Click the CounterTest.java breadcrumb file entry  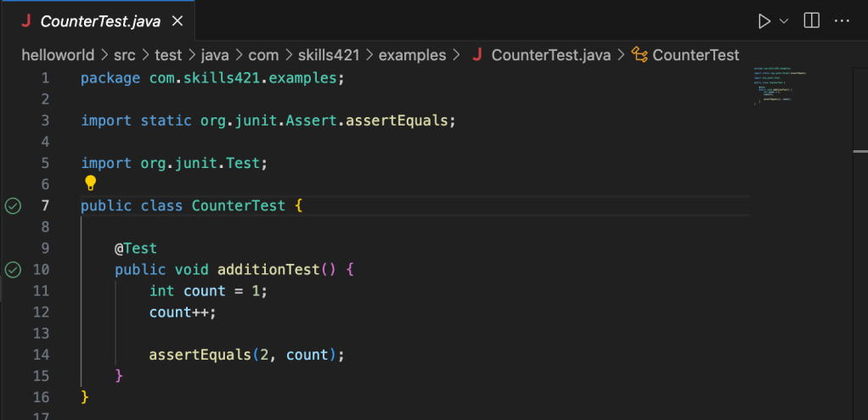(551, 55)
